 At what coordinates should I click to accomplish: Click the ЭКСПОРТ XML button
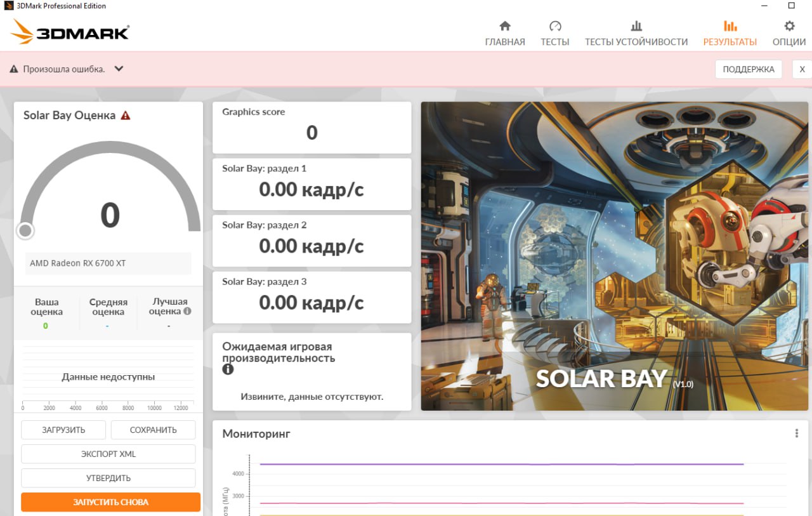[108, 454]
